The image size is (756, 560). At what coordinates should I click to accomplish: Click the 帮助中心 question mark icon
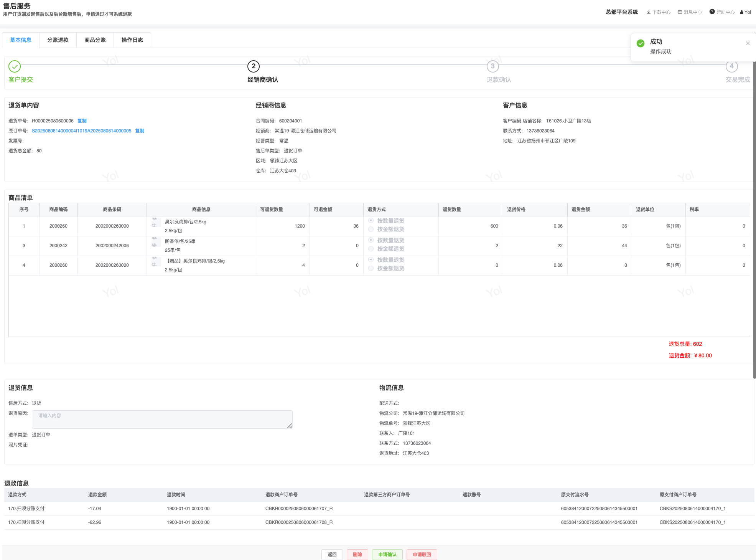pyautogui.click(x=712, y=12)
